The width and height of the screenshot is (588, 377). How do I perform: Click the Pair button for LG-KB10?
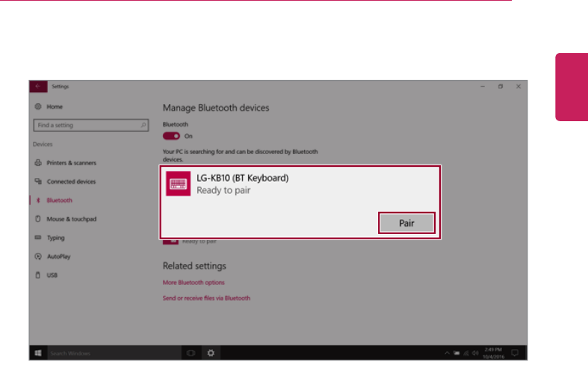(x=407, y=224)
